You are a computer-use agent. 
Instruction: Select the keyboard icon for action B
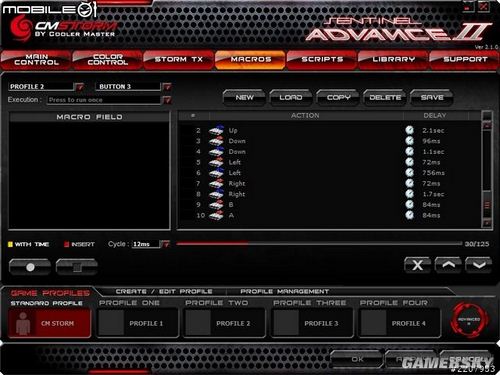pyautogui.click(x=216, y=205)
